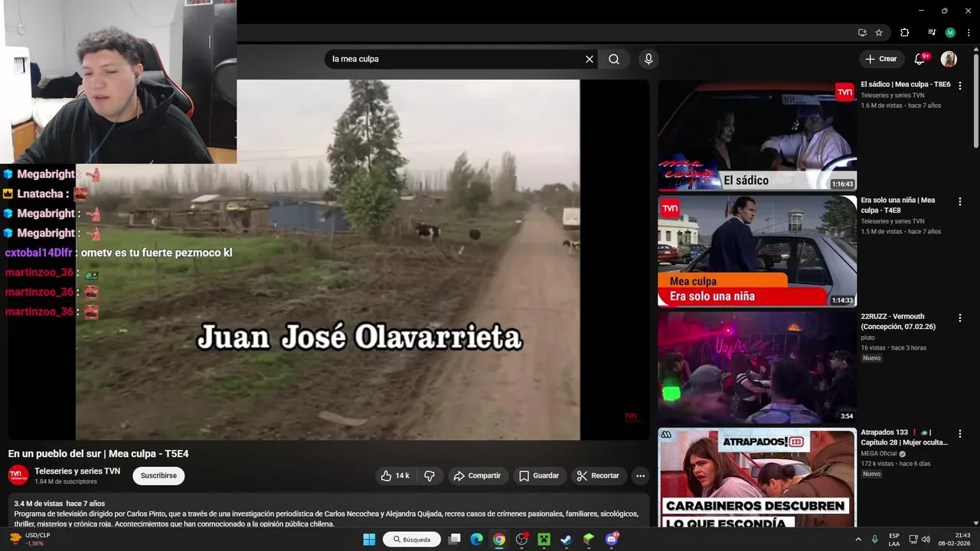The width and height of the screenshot is (980, 551).
Task: Open options menu for Atrapados 133 video
Action: coord(960,434)
